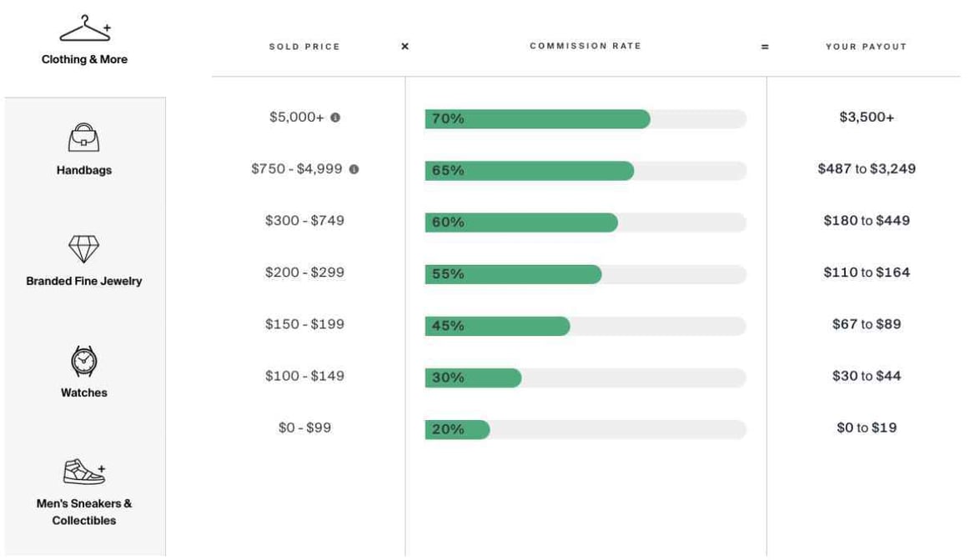Open Men's Sneakers & Collectibles tab
The height and width of the screenshot is (560, 970).
click(x=83, y=512)
